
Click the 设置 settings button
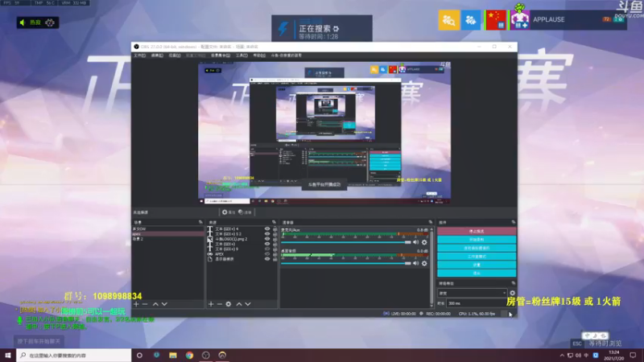(x=477, y=265)
